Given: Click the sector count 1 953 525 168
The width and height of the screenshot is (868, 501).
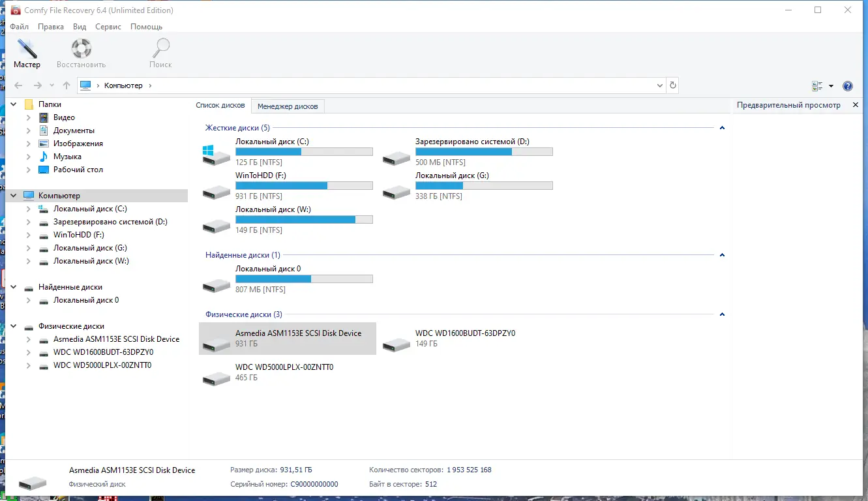Looking at the screenshot, I should point(469,470).
